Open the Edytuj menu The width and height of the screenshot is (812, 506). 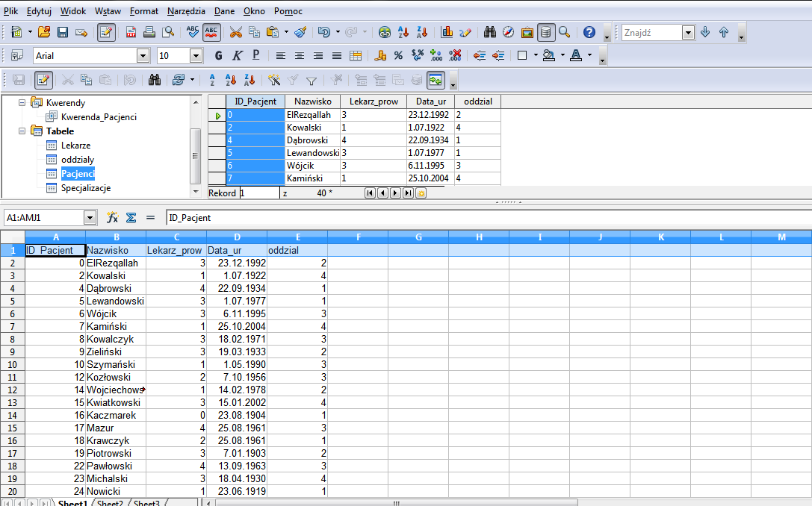[39, 11]
